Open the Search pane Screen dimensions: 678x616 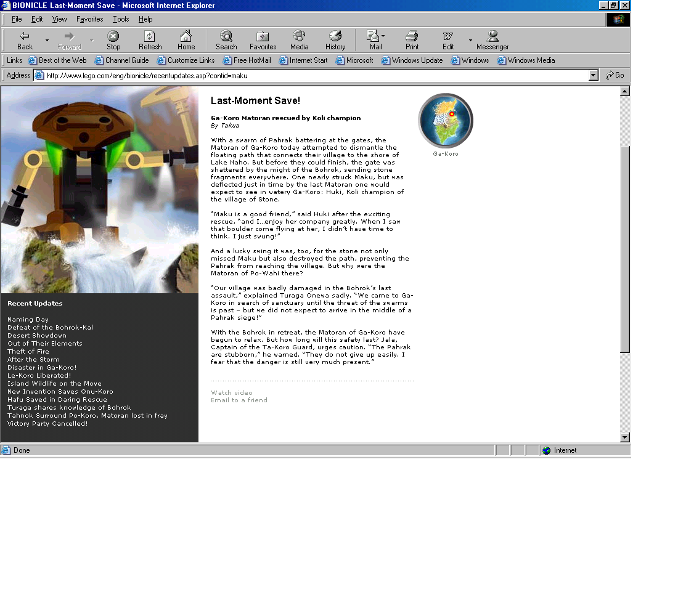[226, 41]
